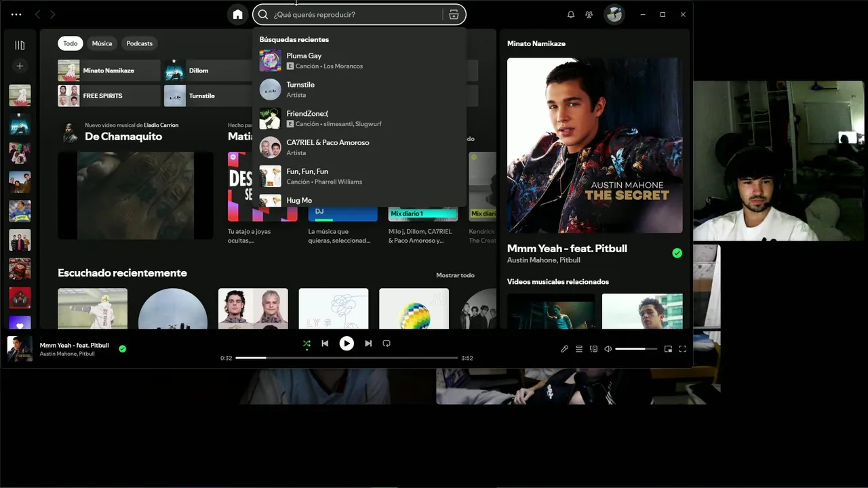Click now-playing album art in player bar
The image size is (868, 488).
pyautogui.click(x=20, y=349)
